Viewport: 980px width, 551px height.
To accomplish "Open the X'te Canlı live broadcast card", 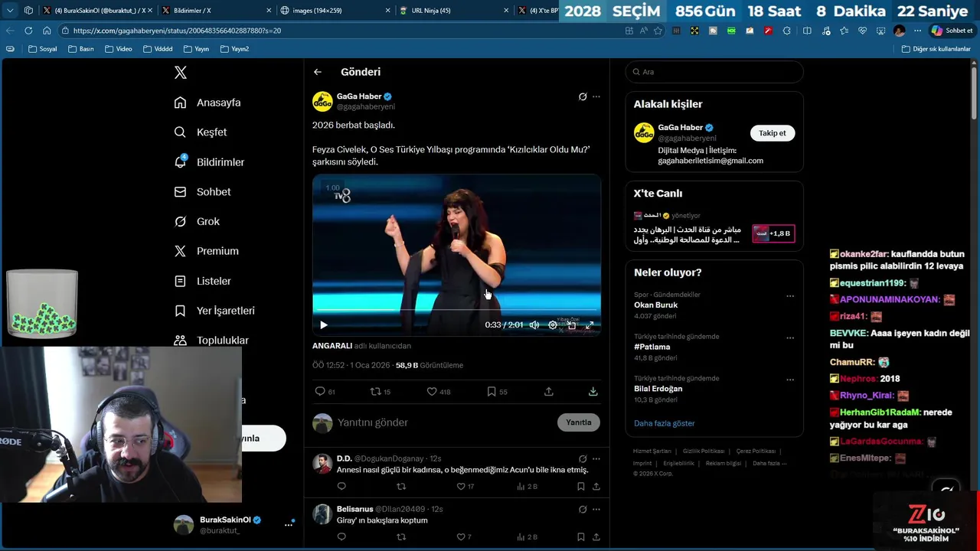I will [714, 227].
